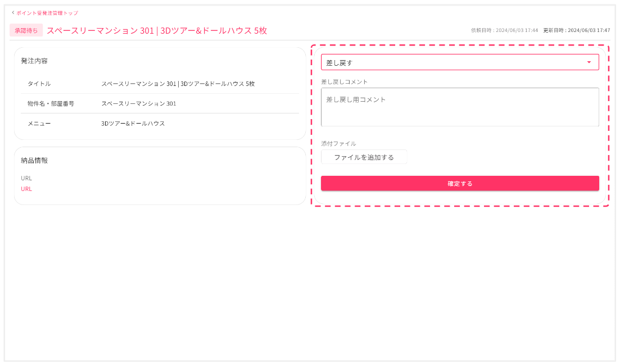Click the ファイルを追加する button
Viewport: 620px width, 364px height.
(x=364, y=157)
